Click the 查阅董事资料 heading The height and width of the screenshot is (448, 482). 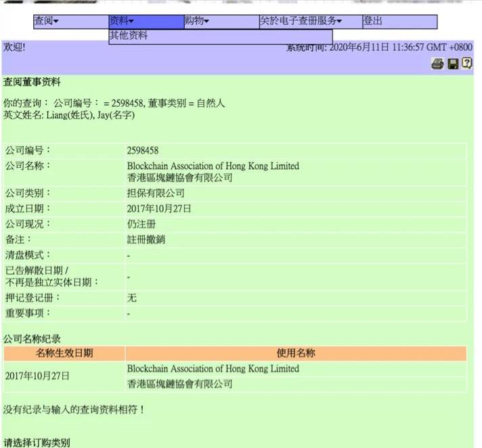(x=32, y=82)
